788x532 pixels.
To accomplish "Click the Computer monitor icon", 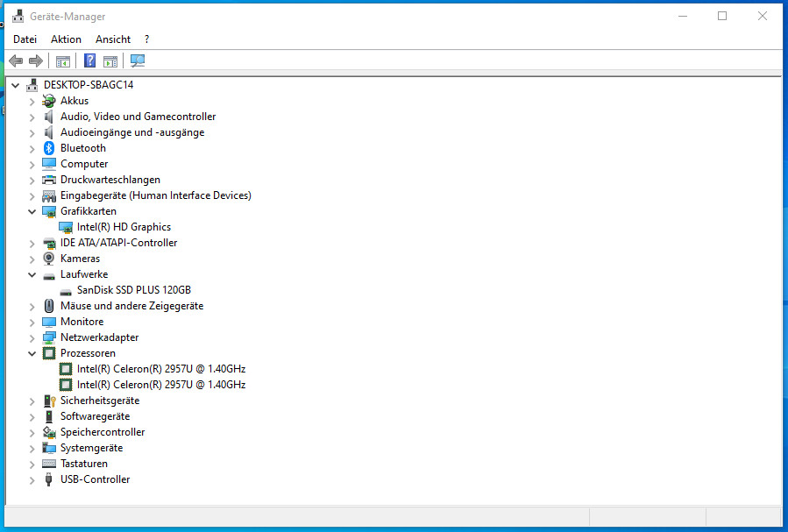I will click(x=49, y=164).
